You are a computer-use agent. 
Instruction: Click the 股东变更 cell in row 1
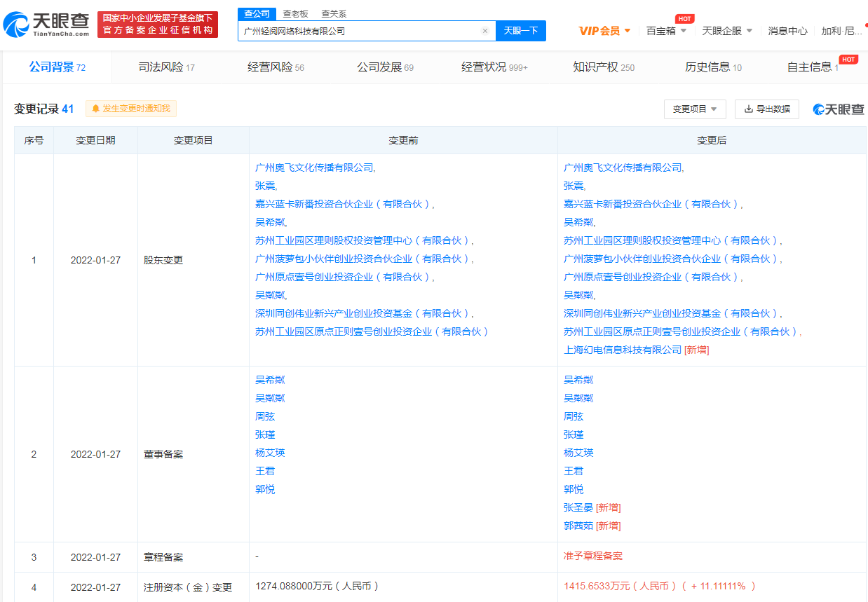[194, 260]
